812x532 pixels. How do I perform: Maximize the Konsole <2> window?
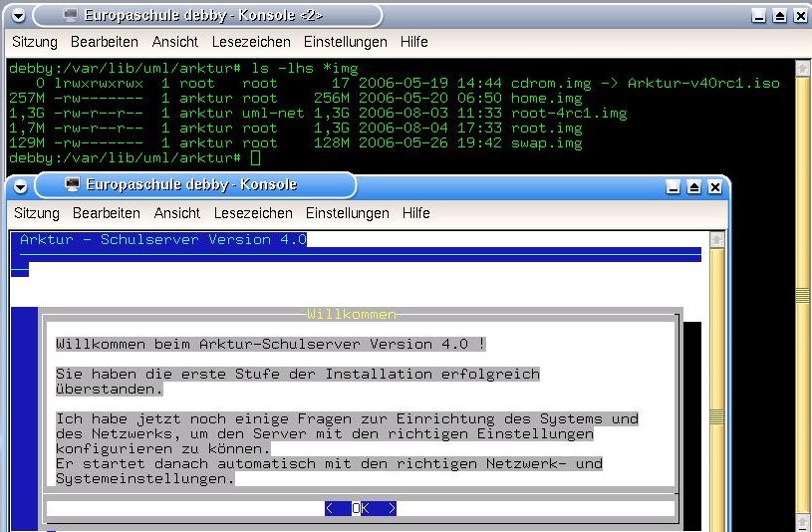pos(780,16)
